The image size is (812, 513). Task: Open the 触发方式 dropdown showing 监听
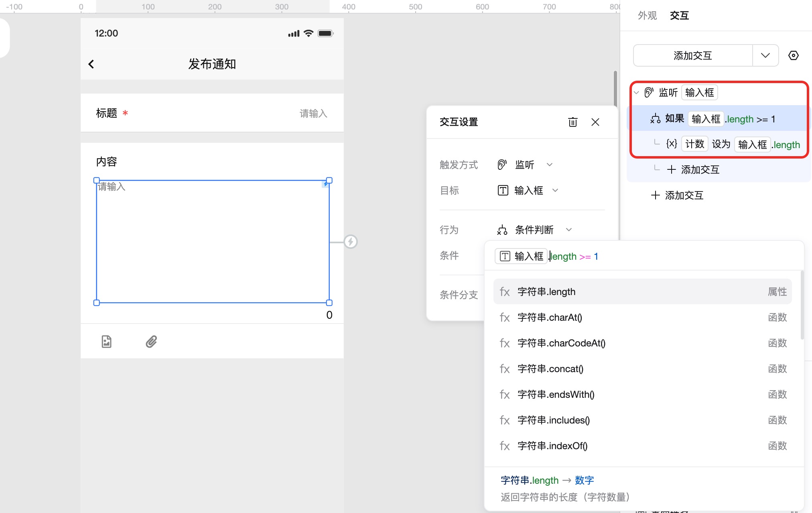tap(550, 165)
